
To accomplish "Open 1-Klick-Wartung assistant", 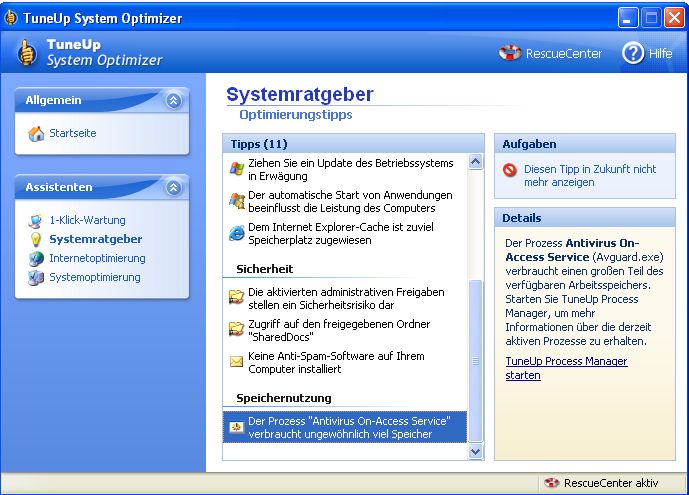I will click(x=87, y=220).
